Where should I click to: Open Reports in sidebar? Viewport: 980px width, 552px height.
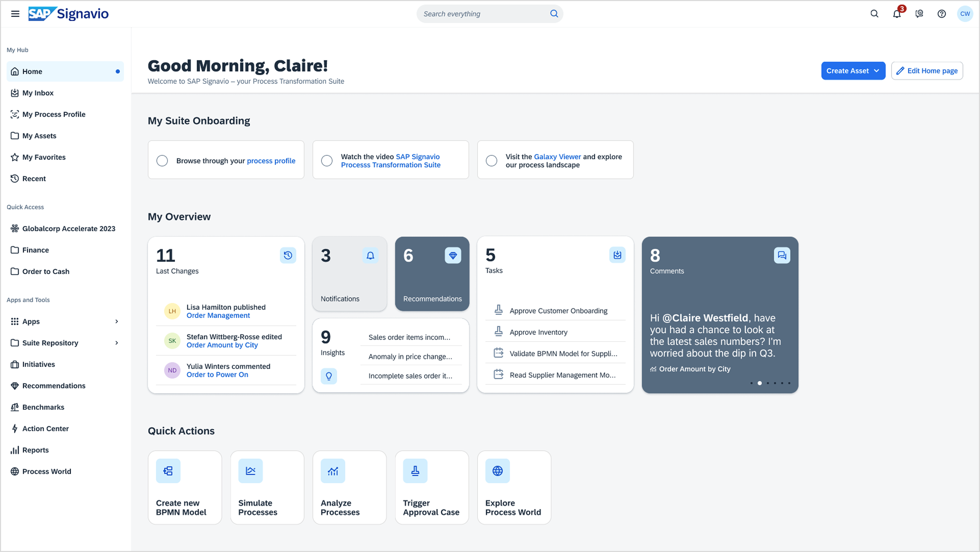click(x=65, y=450)
